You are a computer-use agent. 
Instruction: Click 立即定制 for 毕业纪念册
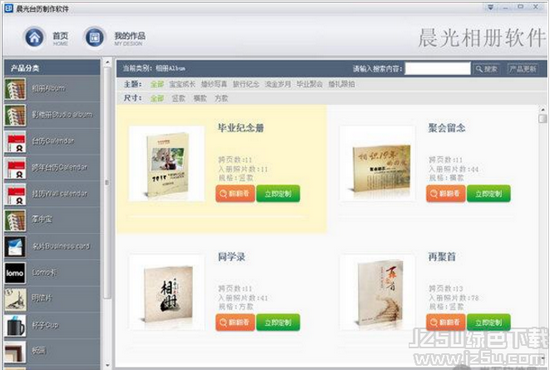[x=278, y=194]
